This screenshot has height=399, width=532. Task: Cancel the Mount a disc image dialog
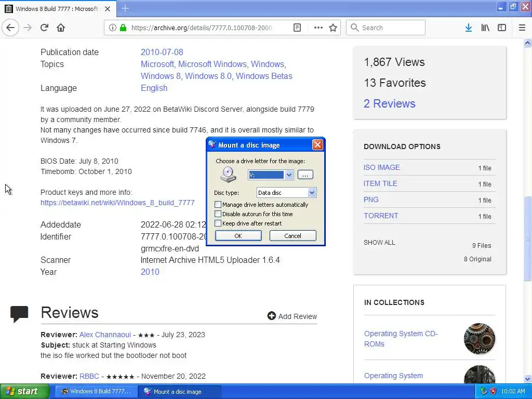pos(293,236)
